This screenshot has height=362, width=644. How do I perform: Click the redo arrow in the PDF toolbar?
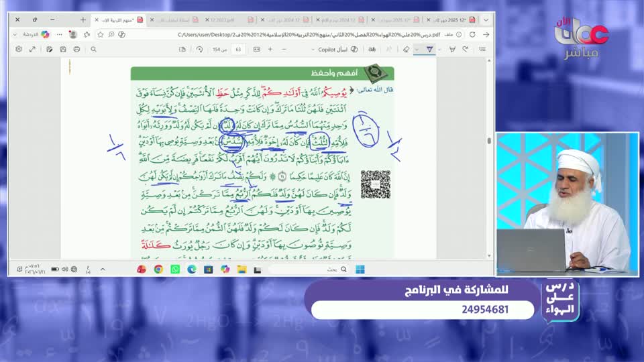coord(466,49)
